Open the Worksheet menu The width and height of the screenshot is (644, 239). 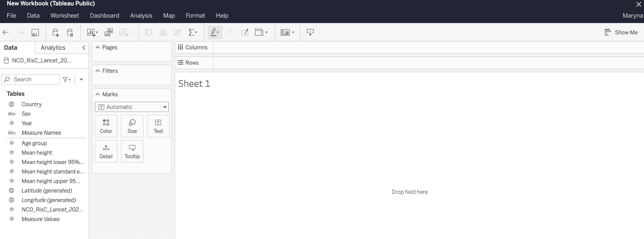65,16
